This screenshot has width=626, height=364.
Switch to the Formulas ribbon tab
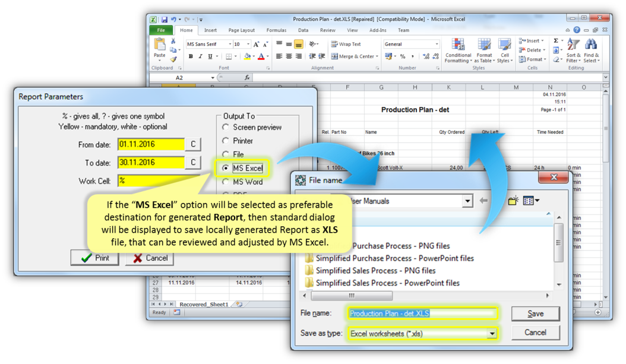pyautogui.click(x=276, y=30)
